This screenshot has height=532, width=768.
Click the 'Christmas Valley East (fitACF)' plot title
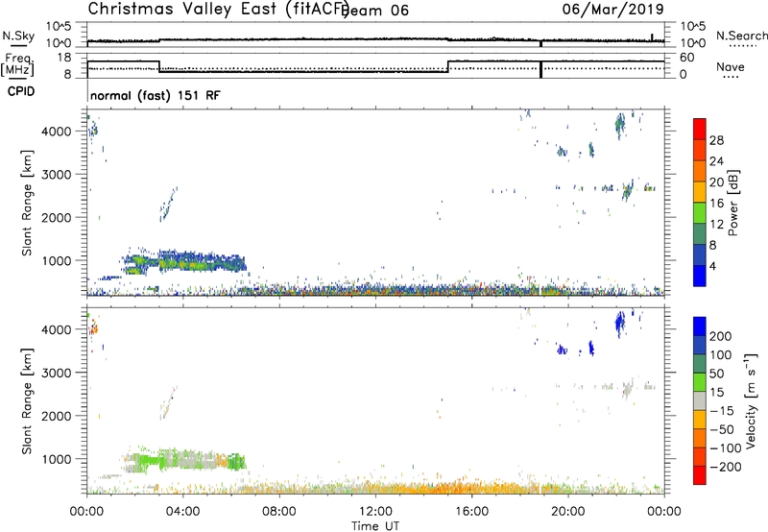219,9
